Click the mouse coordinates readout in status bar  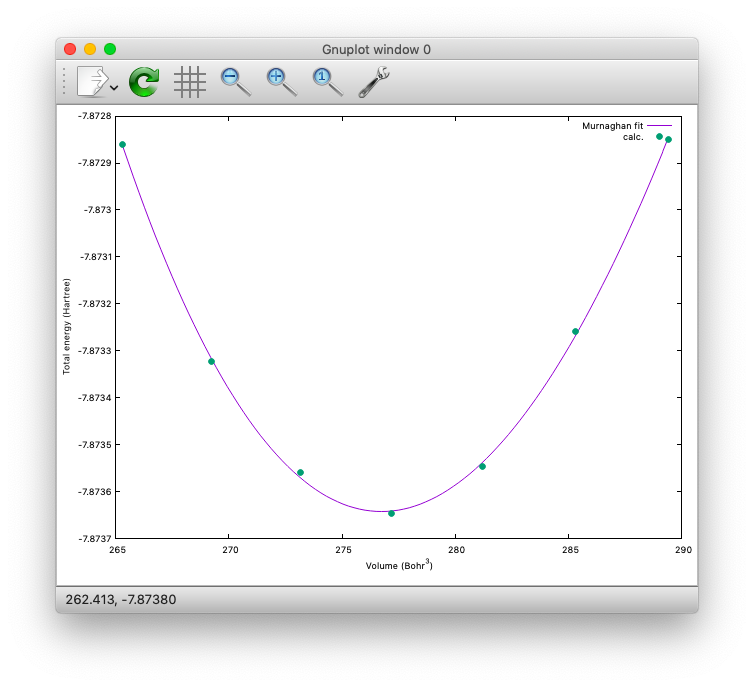121,599
